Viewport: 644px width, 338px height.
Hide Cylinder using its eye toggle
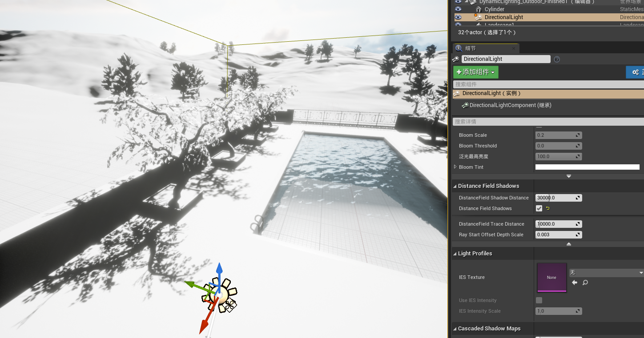[458, 9]
